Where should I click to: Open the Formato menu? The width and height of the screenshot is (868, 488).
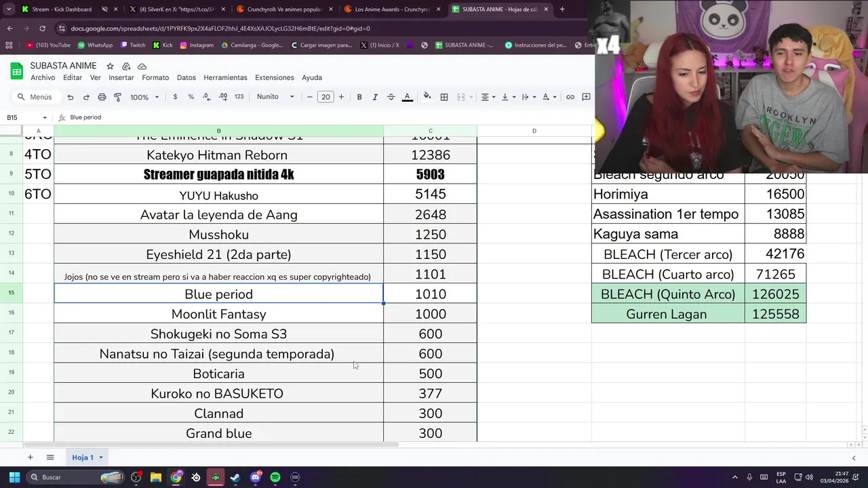coord(155,77)
